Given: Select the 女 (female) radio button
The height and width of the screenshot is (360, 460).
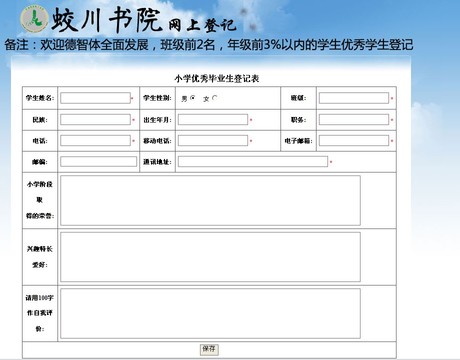Looking at the screenshot, I should point(215,98).
